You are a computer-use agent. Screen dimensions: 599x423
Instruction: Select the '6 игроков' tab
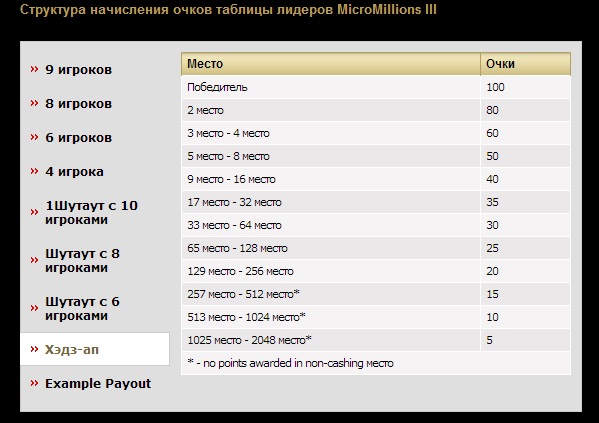pos(78,138)
